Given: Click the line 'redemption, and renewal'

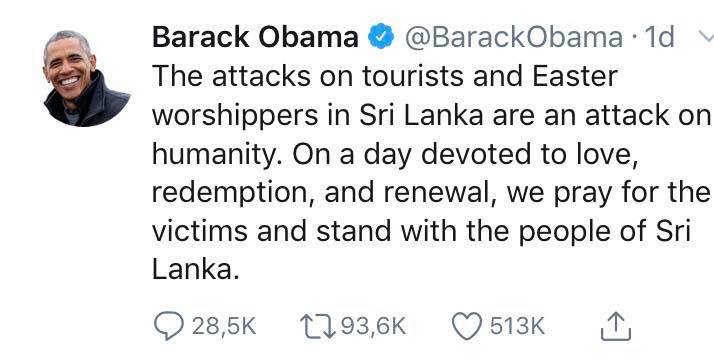Looking at the screenshot, I should [431, 193].
